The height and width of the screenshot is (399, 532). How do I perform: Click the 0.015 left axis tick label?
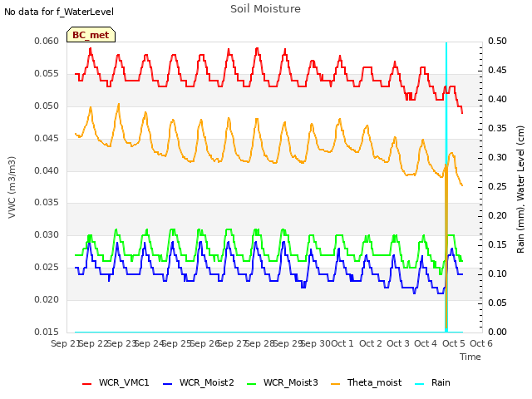tap(47, 332)
